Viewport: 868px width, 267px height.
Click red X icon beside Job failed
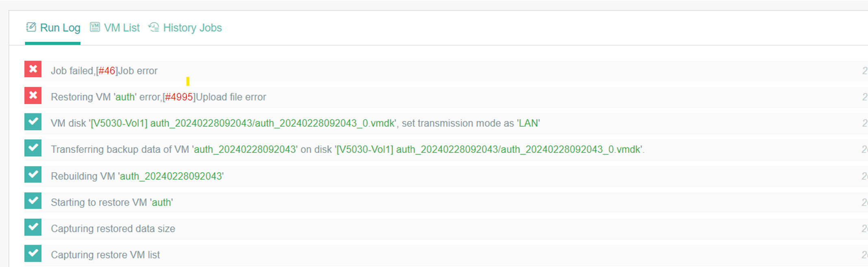coord(33,69)
